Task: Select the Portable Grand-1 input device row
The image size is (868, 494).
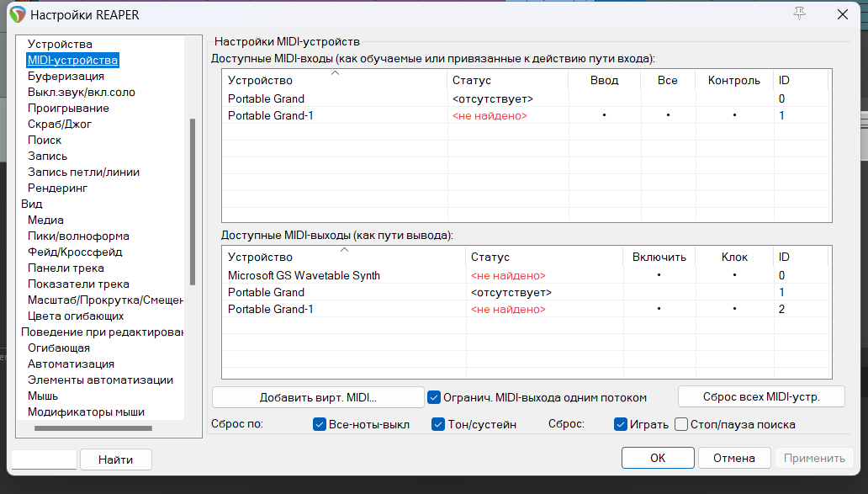Action: pyautogui.click(x=526, y=116)
